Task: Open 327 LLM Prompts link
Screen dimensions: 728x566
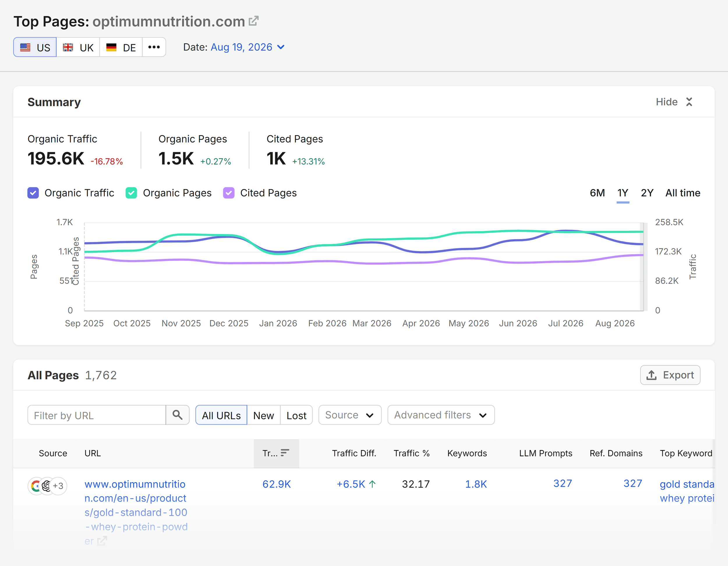Action: (x=563, y=483)
